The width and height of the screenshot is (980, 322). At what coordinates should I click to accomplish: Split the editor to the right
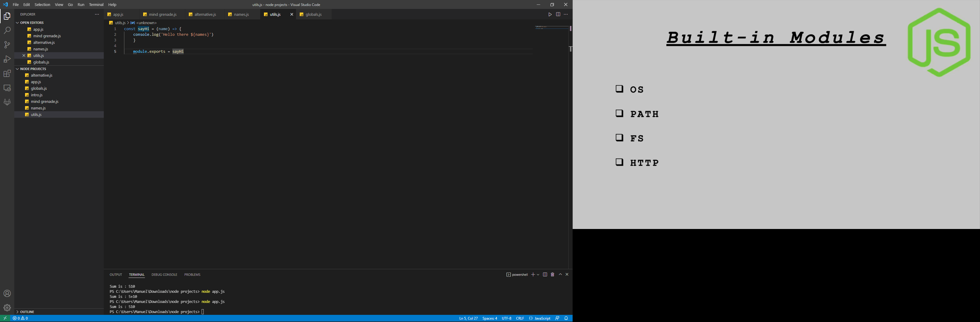(558, 14)
